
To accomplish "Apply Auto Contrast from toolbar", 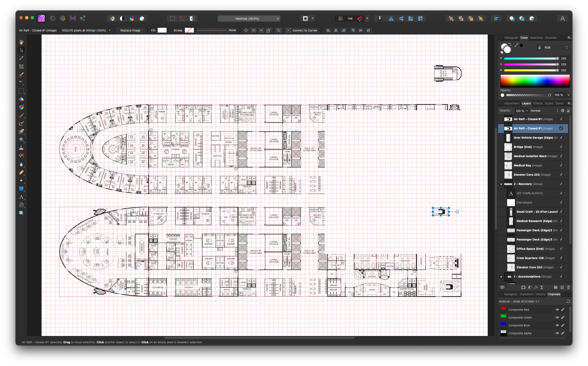I will pos(122,19).
